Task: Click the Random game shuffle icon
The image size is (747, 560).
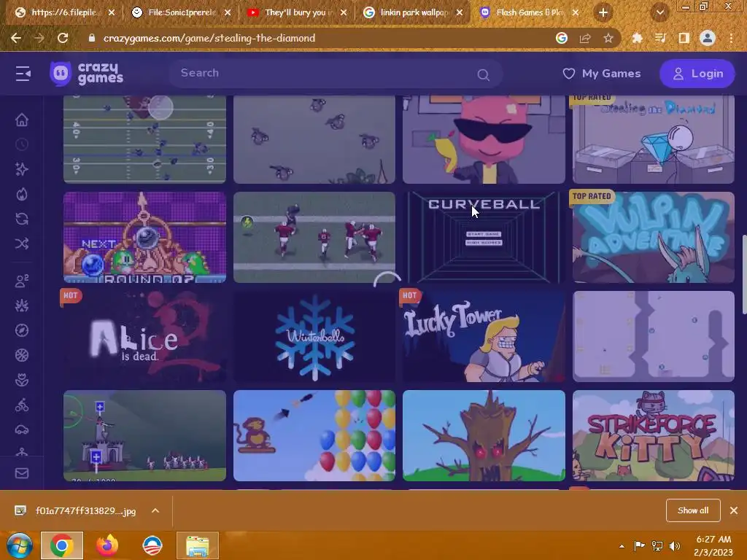Action: pos(22,244)
